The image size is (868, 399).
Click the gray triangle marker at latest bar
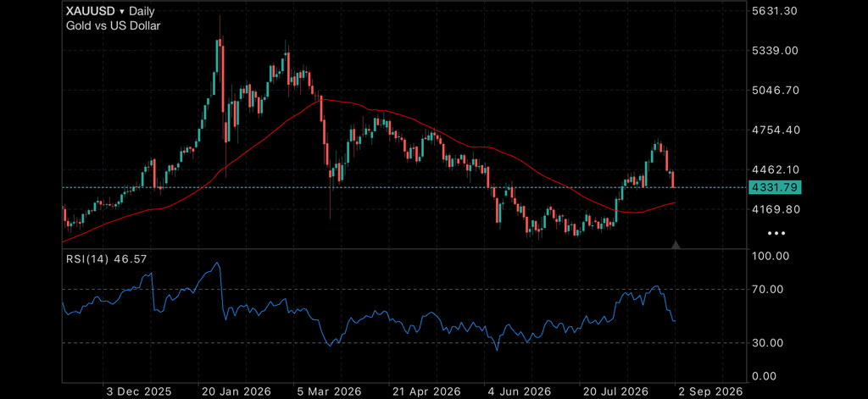pyautogui.click(x=676, y=245)
